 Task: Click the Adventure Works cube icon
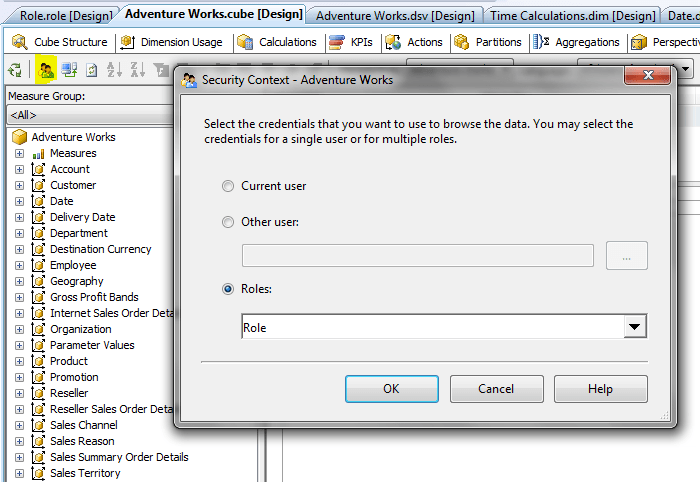(19, 137)
